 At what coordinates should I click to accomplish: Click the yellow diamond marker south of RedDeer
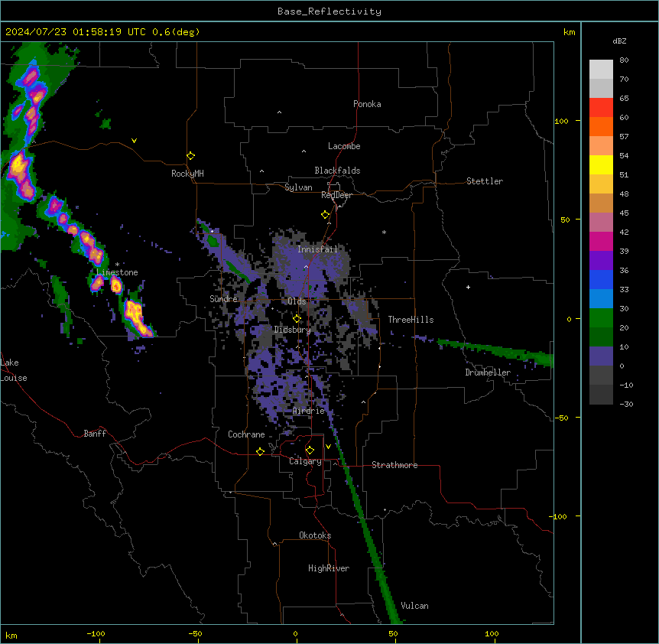[325, 215]
